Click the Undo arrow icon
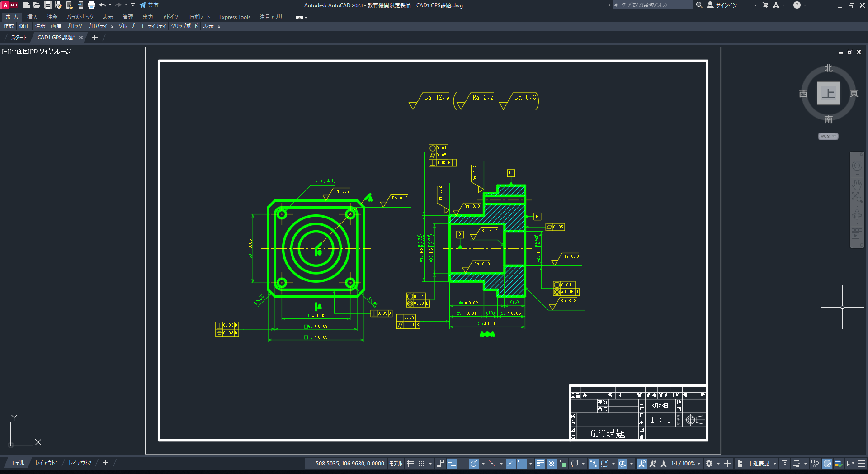This screenshot has width=868, height=474. (x=102, y=5)
